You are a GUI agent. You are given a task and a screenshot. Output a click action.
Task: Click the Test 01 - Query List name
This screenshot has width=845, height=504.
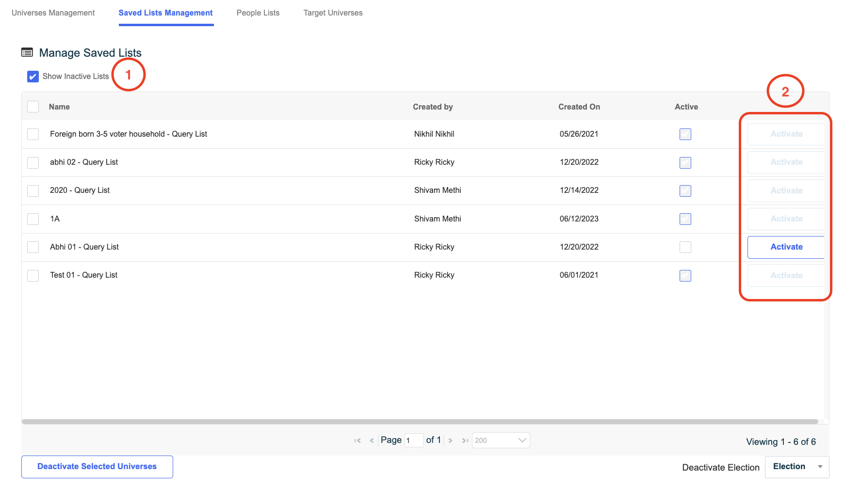pyautogui.click(x=84, y=275)
